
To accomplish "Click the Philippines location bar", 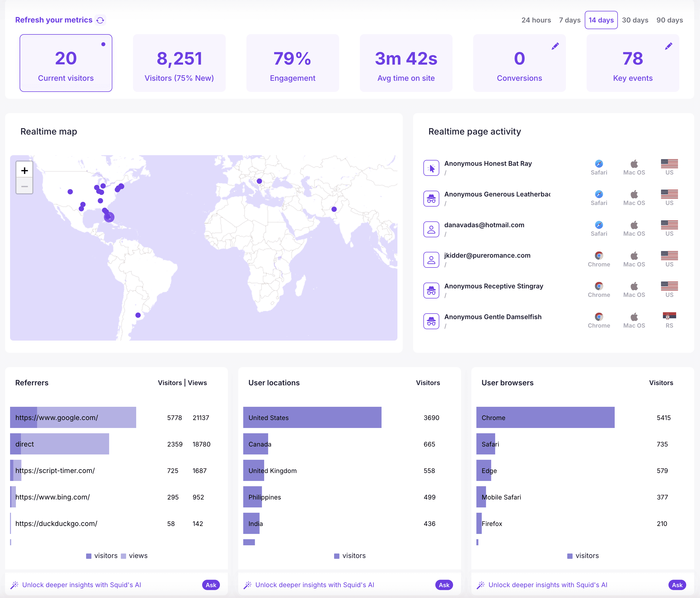I will click(x=253, y=497).
